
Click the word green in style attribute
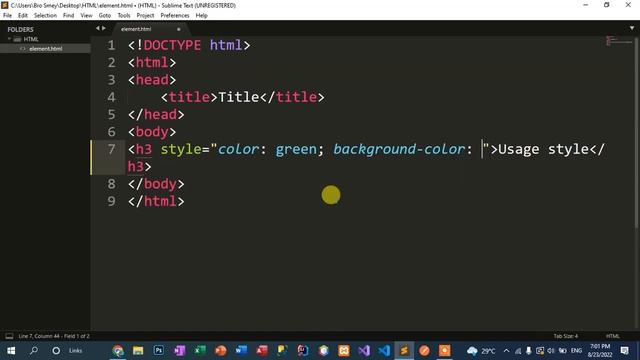click(x=296, y=149)
